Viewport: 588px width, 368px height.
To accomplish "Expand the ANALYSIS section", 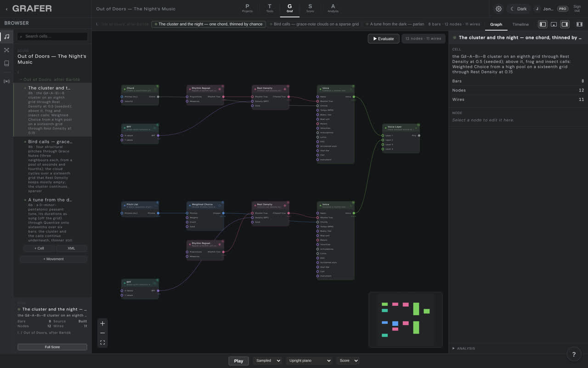I will (x=464, y=348).
